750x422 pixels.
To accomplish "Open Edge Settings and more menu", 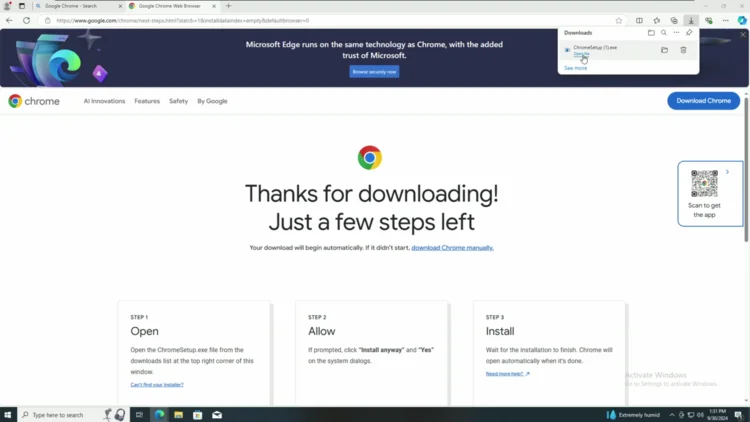I will [726, 21].
